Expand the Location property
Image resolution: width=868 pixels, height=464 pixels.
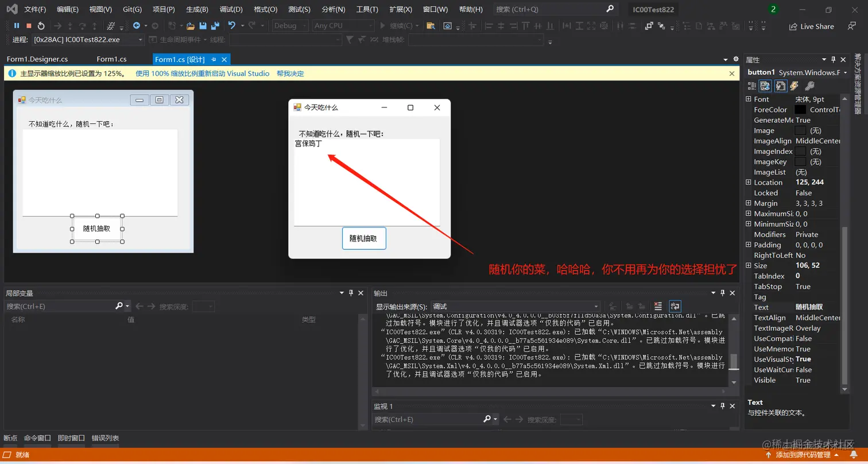(749, 182)
